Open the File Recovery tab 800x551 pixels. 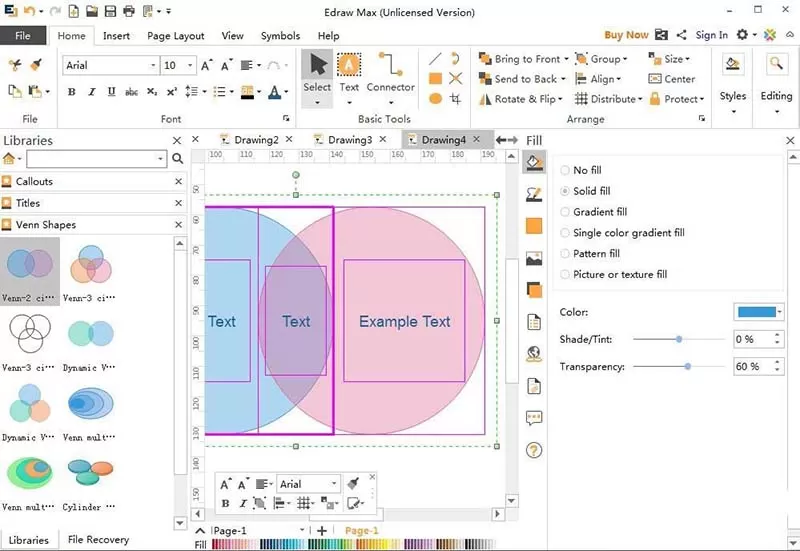[x=98, y=539]
